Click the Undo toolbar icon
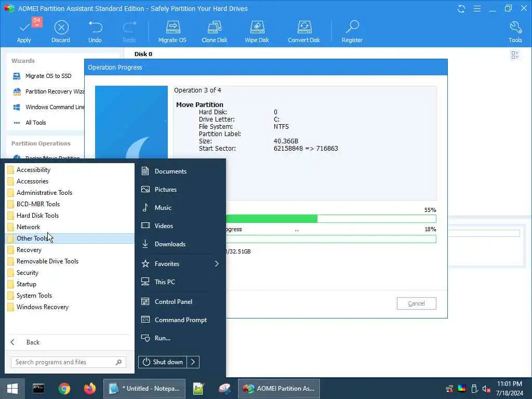 pos(95,31)
